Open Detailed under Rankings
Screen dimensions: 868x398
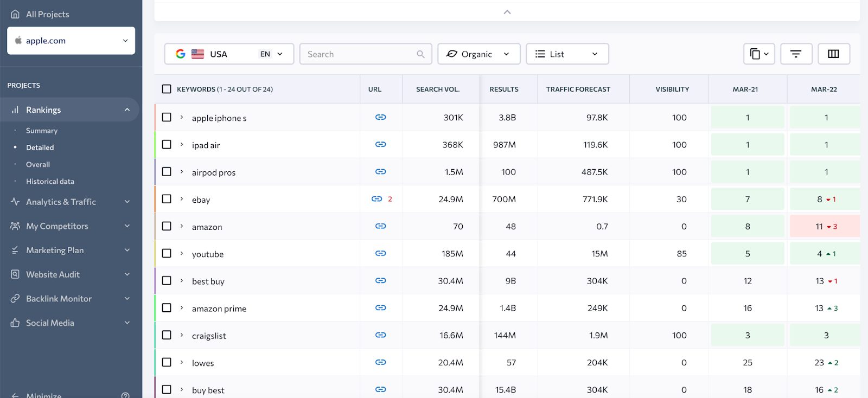click(40, 147)
